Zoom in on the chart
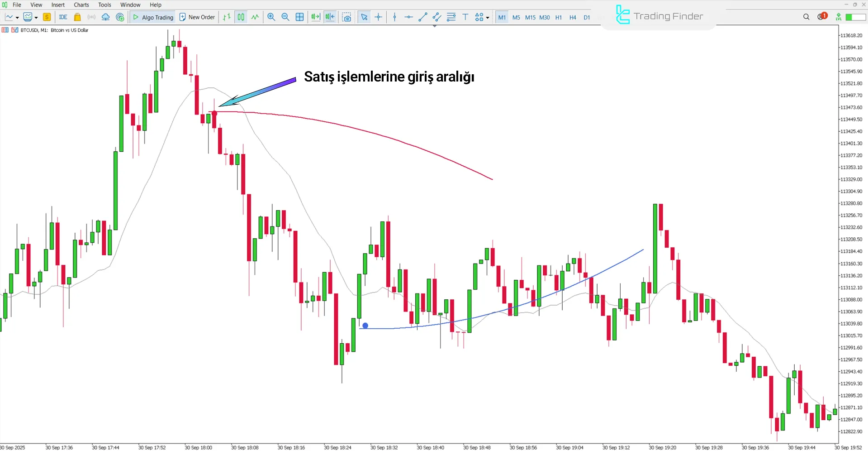This screenshot has height=451, width=868. point(271,17)
